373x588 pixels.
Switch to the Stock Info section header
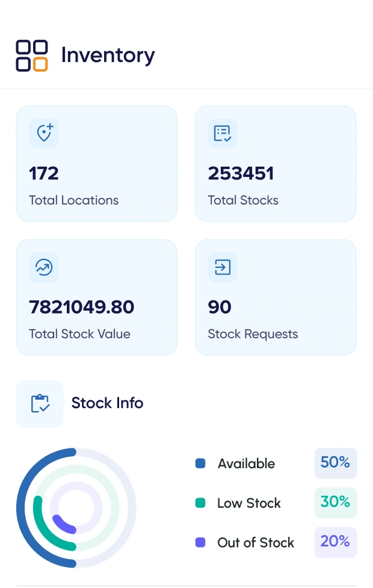pos(107,403)
